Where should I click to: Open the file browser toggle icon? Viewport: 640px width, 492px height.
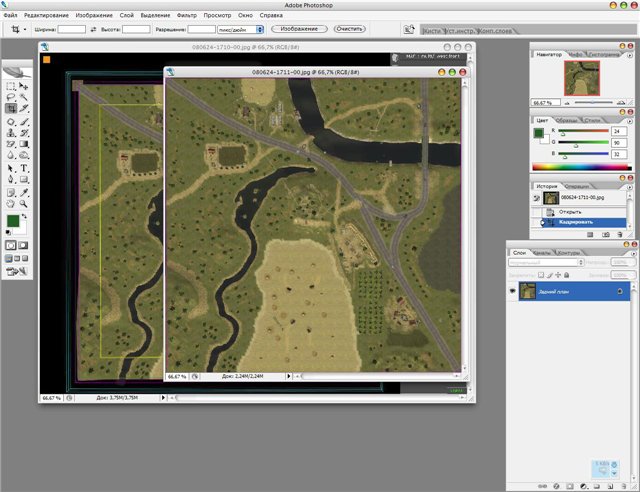pos(409,29)
